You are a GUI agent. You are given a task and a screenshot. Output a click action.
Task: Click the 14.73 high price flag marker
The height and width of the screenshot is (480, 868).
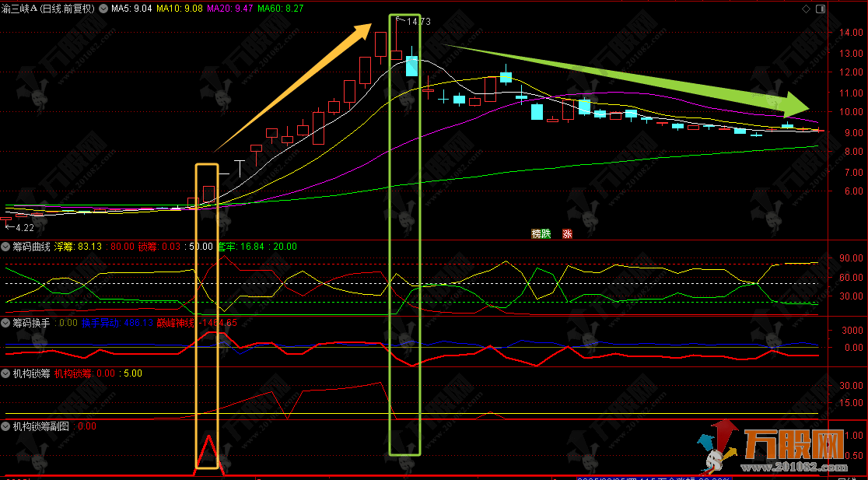412,21
